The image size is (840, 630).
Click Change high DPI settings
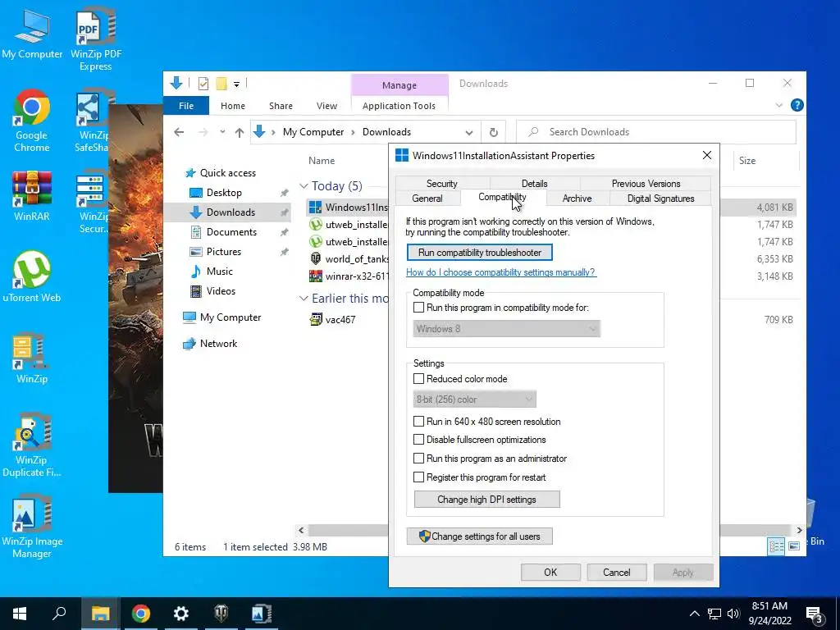[x=487, y=500]
